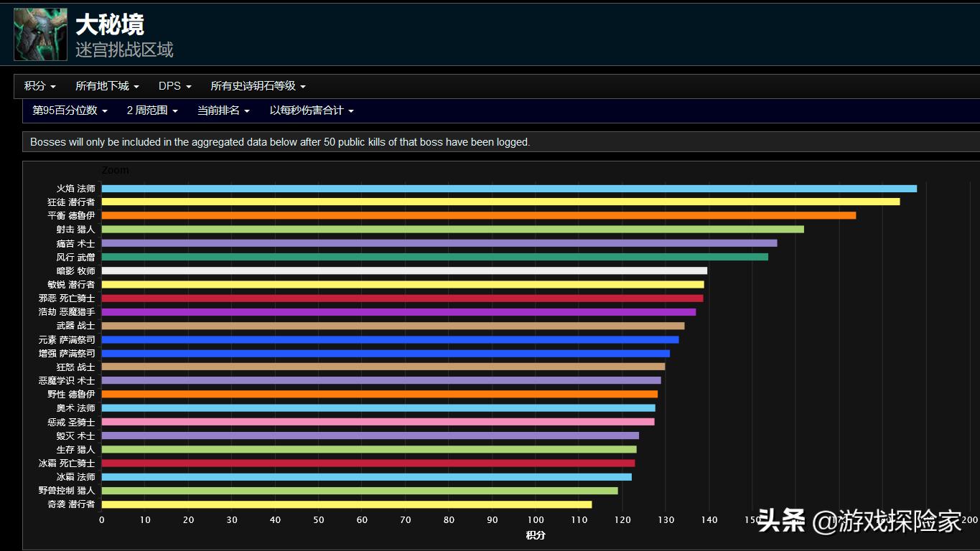Viewport: 980px width, 551px height.
Task: Click the Zoom label above the chart
Action: click(x=116, y=170)
